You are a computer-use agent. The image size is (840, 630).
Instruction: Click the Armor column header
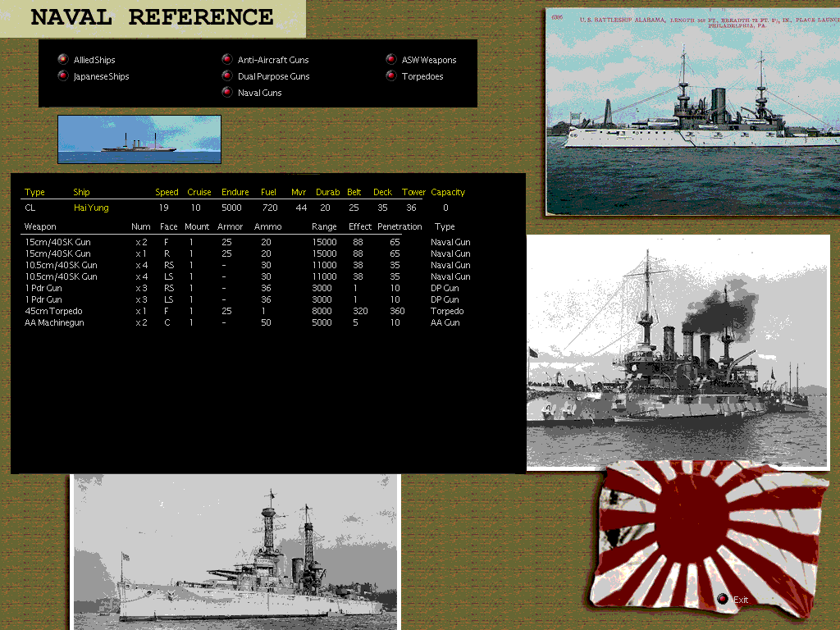230,226
